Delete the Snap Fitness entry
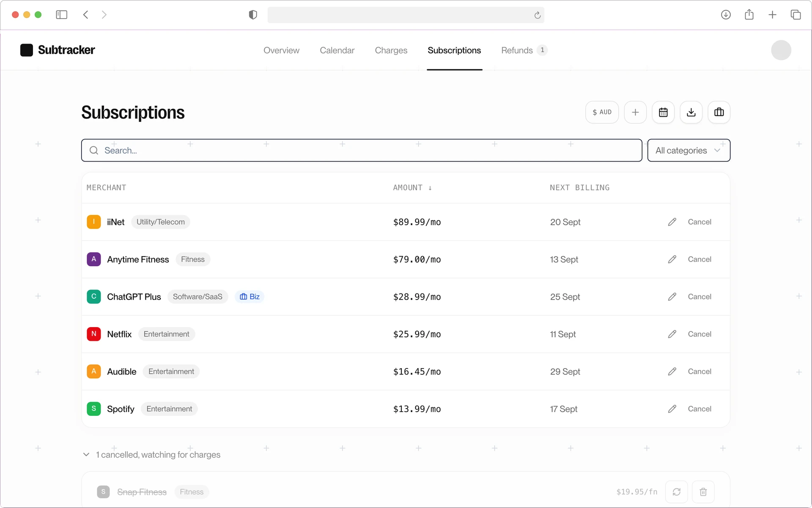This screenshot has height=508, width=812. pyautogui.click(x=703, y=492)
